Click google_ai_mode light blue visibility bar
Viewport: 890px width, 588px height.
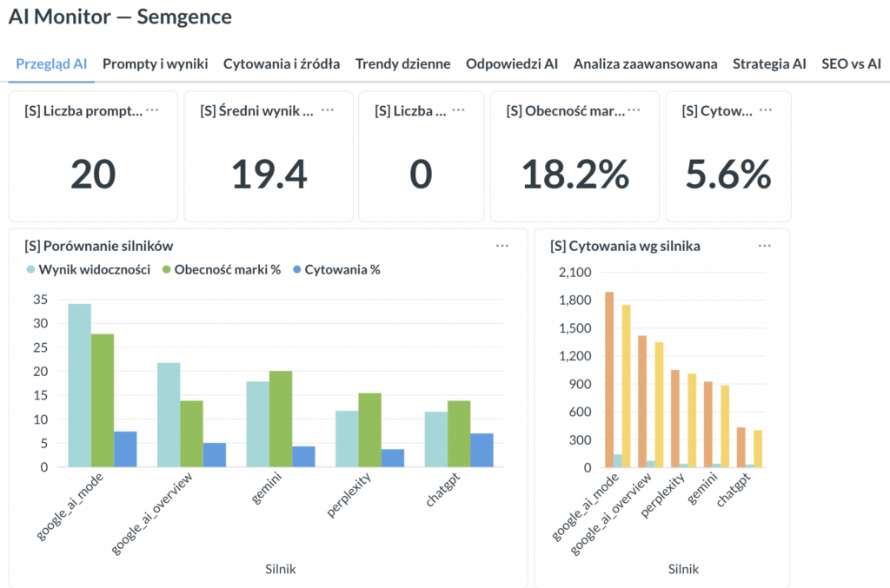(x=80, y=386)
